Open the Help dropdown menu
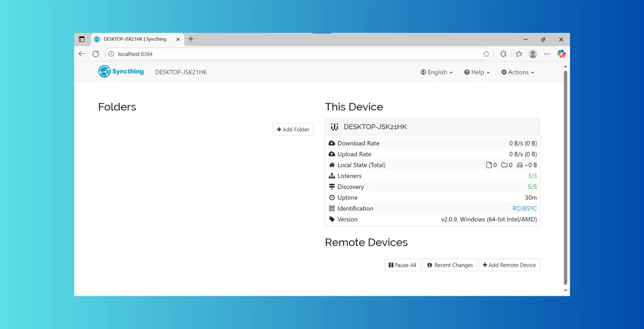644x329 pixels. click(x=477, y=72)
